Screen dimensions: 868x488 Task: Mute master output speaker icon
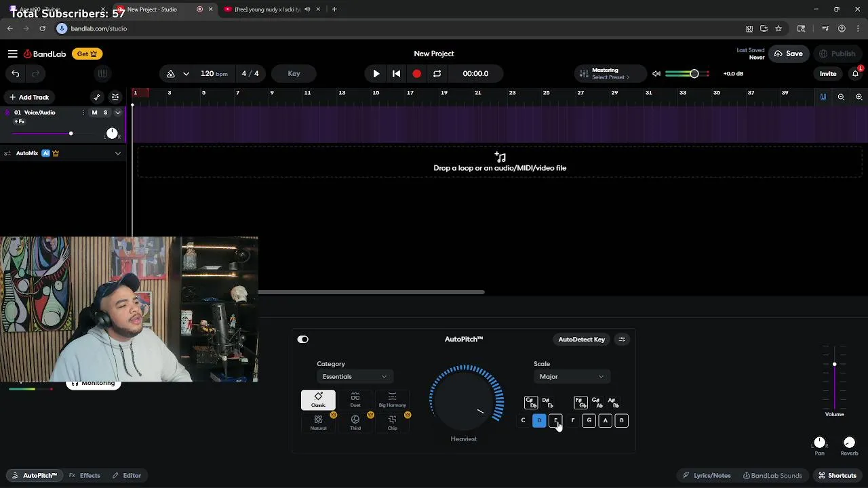[x=656, y=73]
